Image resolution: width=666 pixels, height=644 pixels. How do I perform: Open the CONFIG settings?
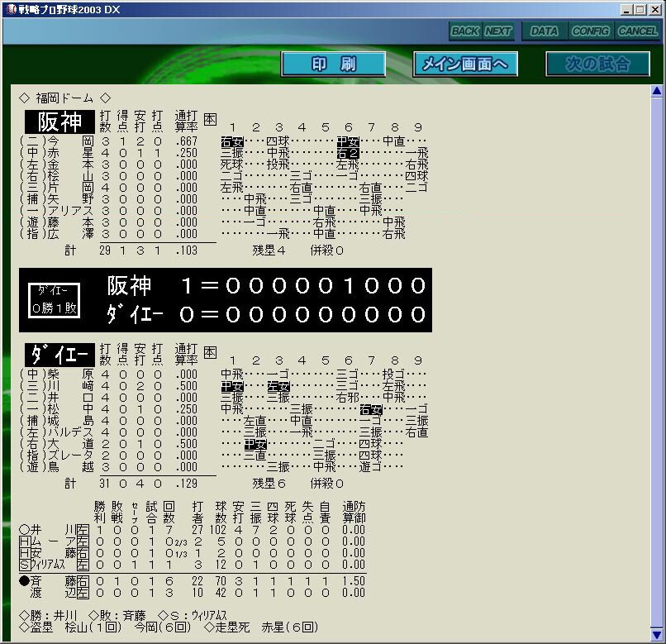[x=591, y=31]
